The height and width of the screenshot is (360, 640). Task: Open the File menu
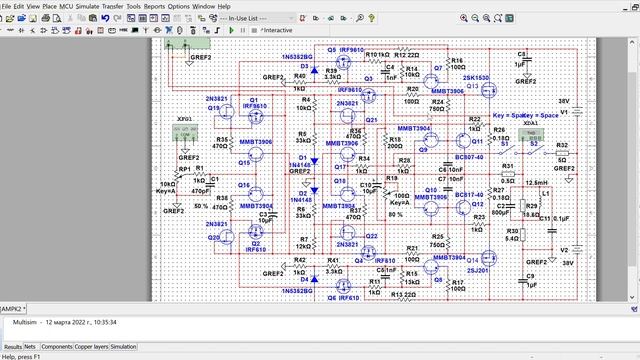[x=6, y=7]
